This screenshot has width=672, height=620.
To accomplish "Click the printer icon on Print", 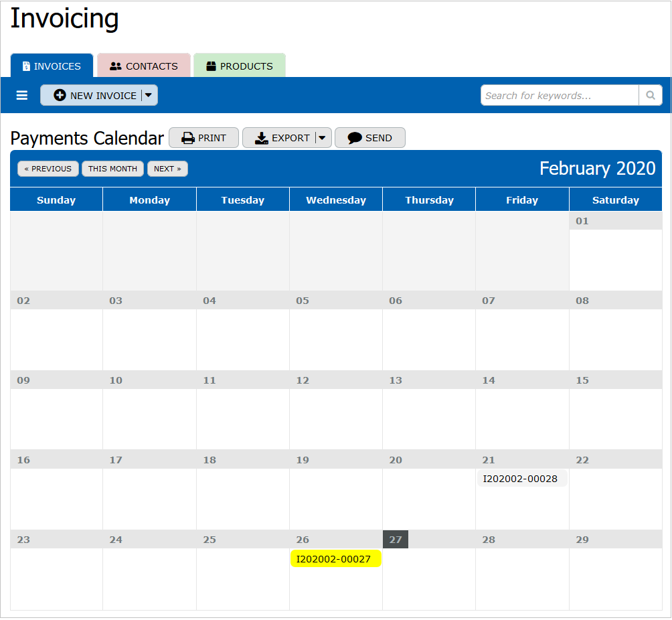I will 188,138.
